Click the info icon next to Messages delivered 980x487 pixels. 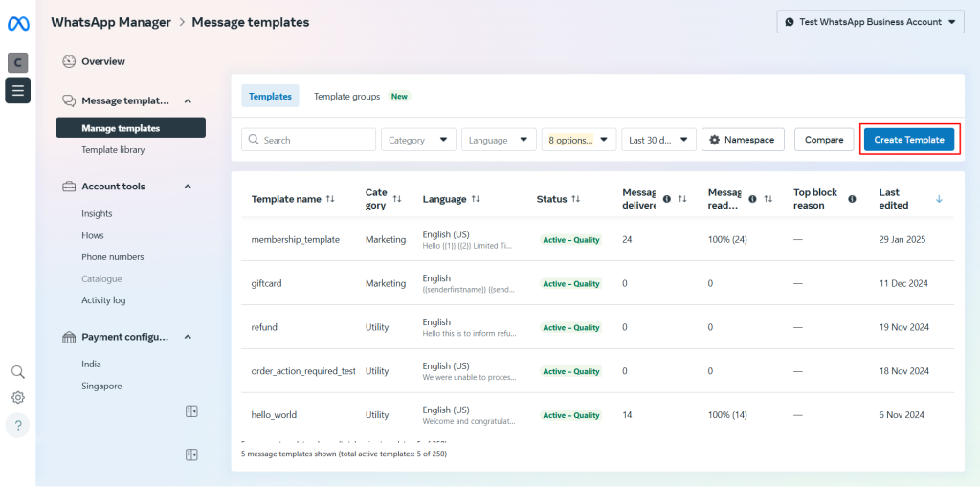click(x=666, y=199)
